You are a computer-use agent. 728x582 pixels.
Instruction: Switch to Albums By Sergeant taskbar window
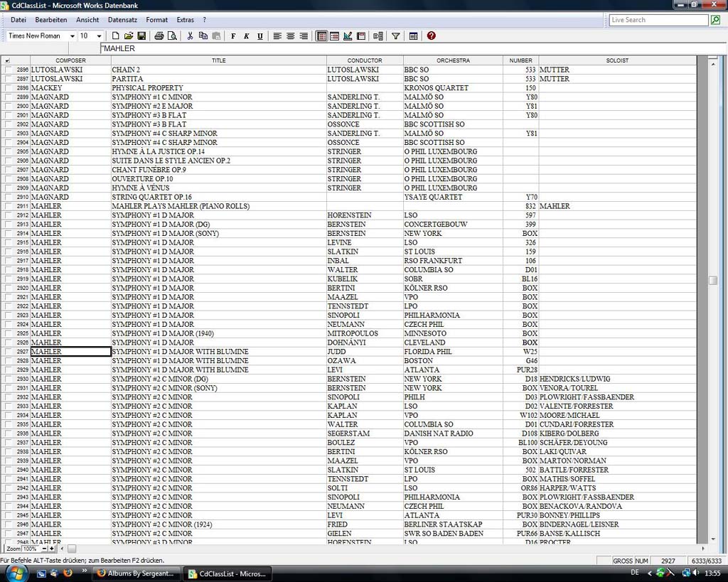click(135, 573)
